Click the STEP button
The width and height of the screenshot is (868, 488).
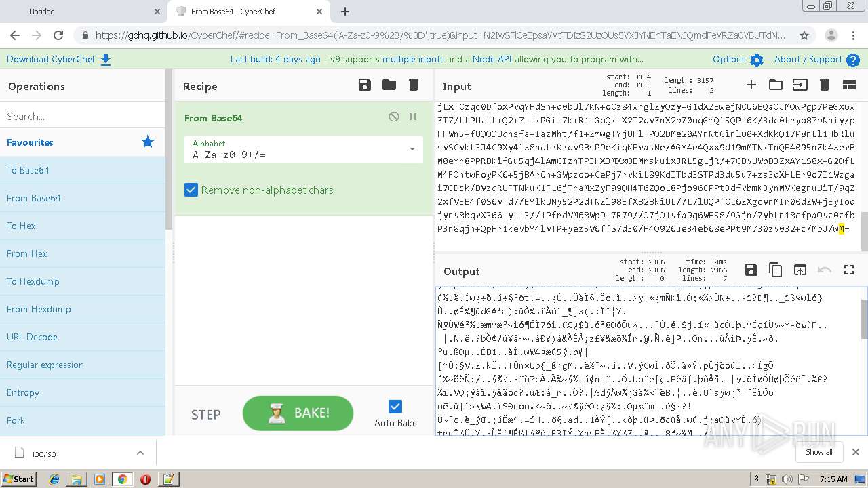click(205, 414)
